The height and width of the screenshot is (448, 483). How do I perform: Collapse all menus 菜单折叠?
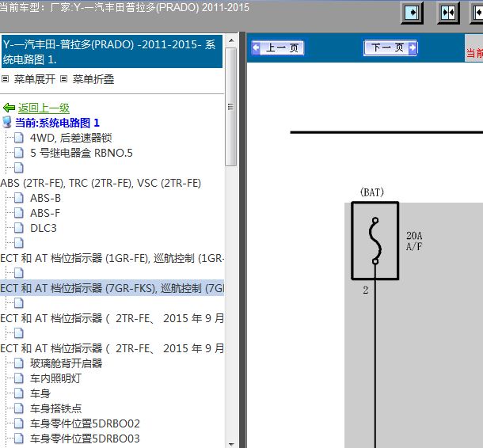tap(93, 79)
